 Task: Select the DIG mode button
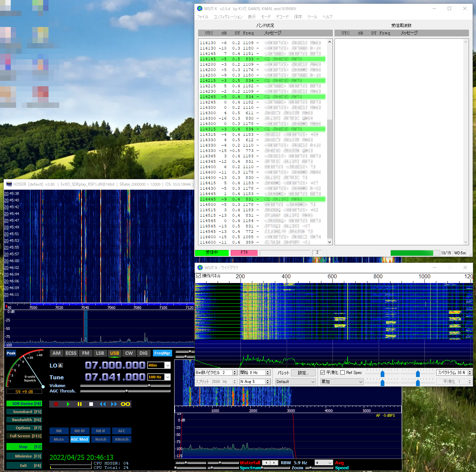144,353
